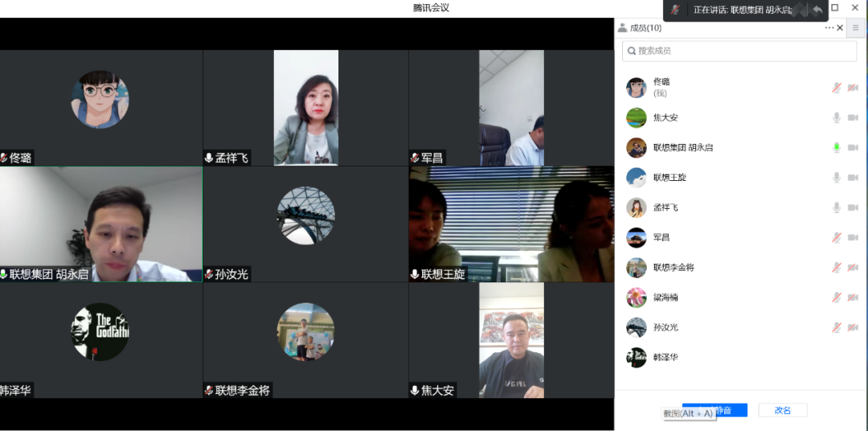Click muted microphone icon in 军昌 row

pos(837,237)
